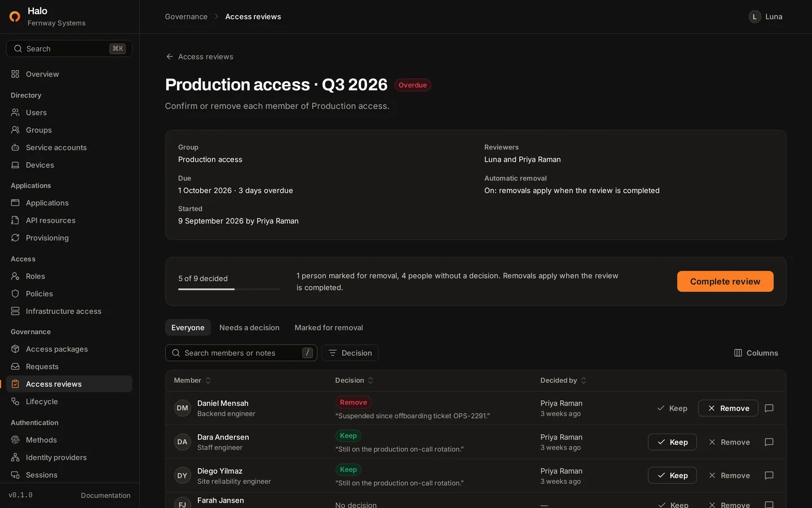Screen dimensions: 812x508
Task: Sort by the Decided by column
Action: [563, 380]
